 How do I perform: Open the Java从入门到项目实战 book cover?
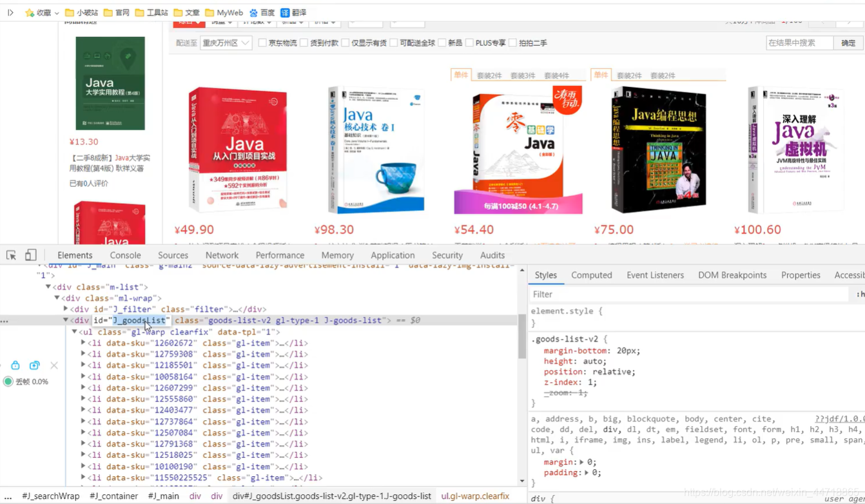click(238, 150)
